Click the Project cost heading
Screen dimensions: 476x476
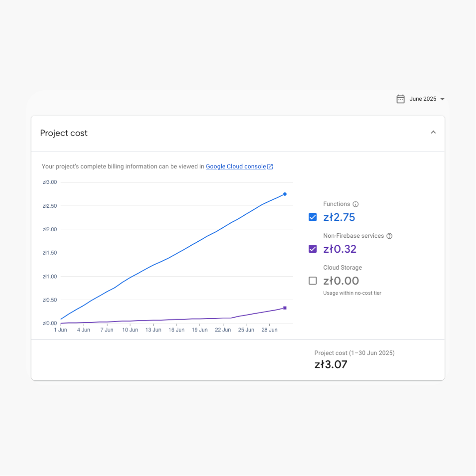[x=64, y=133]
